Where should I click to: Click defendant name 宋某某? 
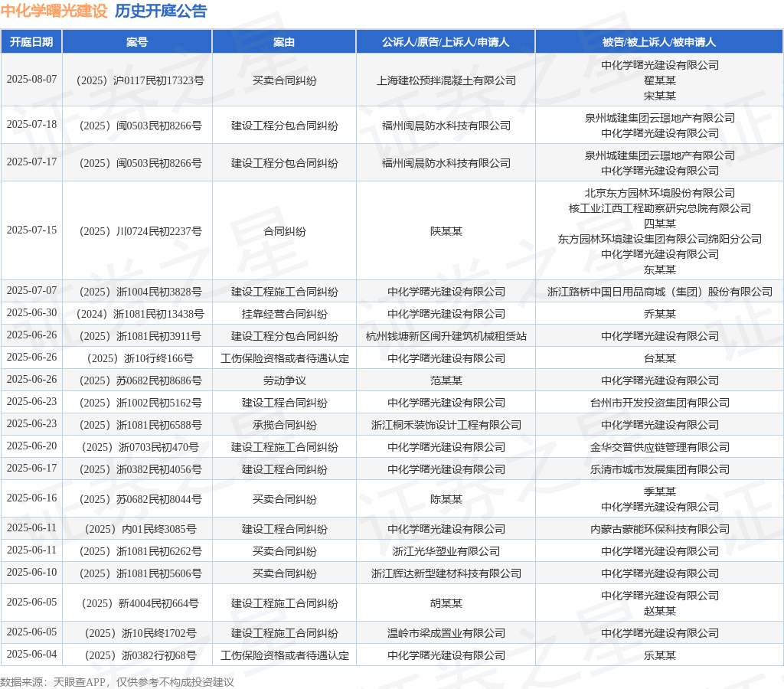point(659,96)
